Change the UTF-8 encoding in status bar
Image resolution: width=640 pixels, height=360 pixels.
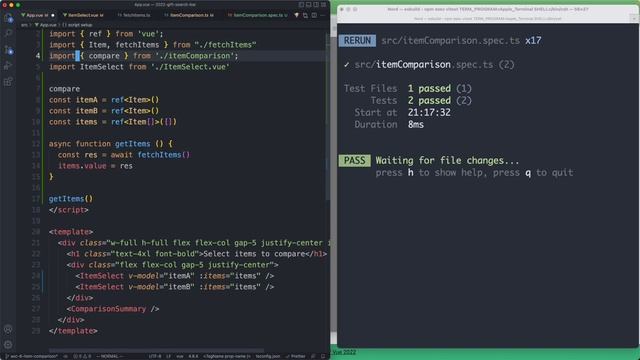coord(155,356)
